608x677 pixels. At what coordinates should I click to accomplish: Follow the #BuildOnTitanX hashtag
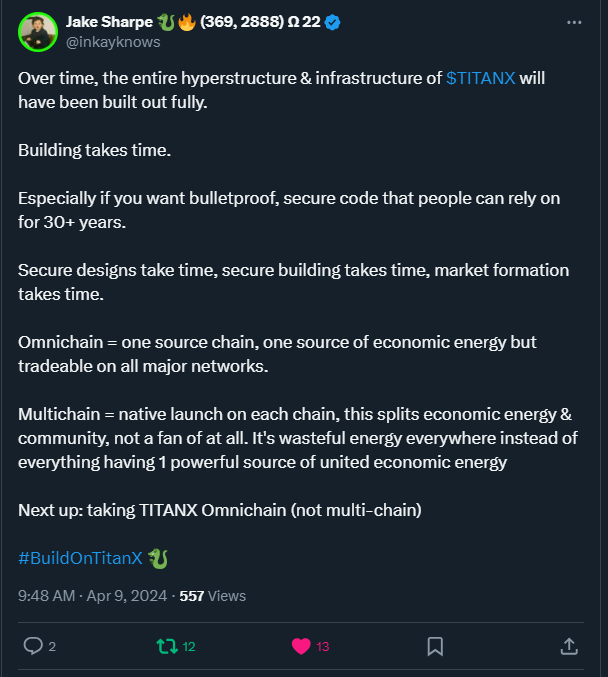coord(80,558)
